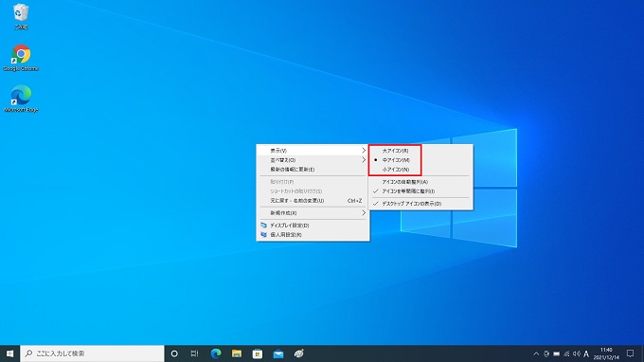Open the Action Center notifications
This screenshot has height=362, width=644.
tap(631, 353)
